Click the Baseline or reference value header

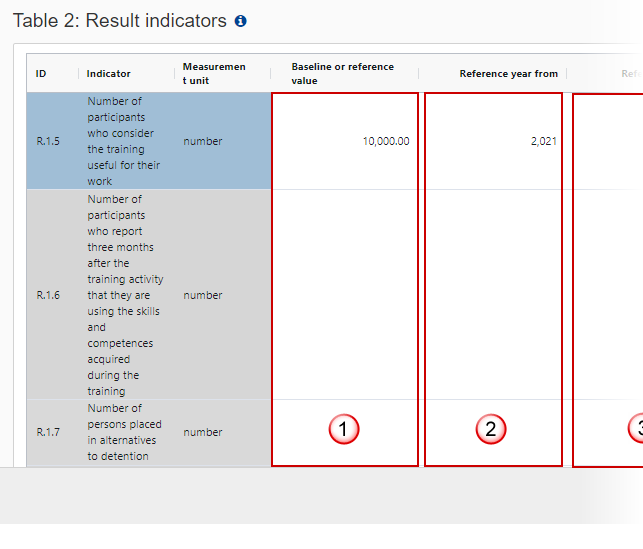342,74
